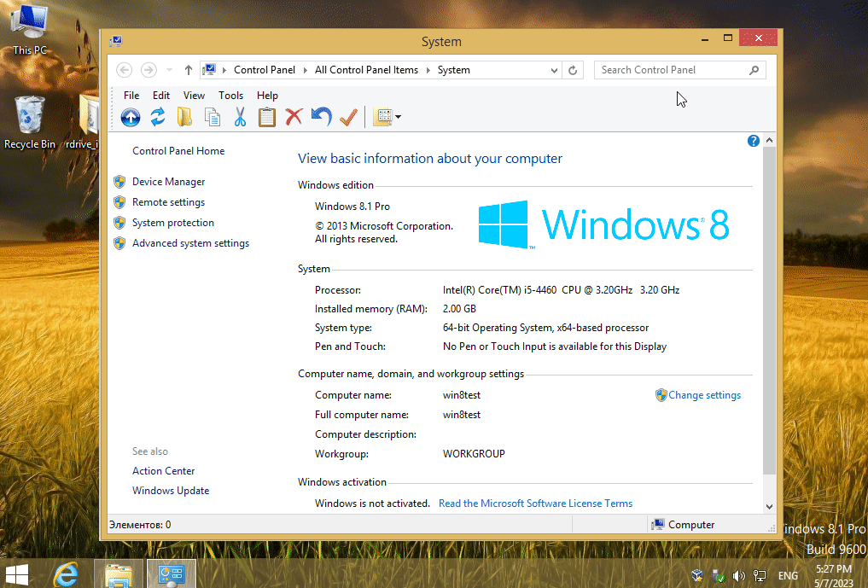Click the computer icon in the address bar
The image size is (868, 588).
click(x=209, y=70)
